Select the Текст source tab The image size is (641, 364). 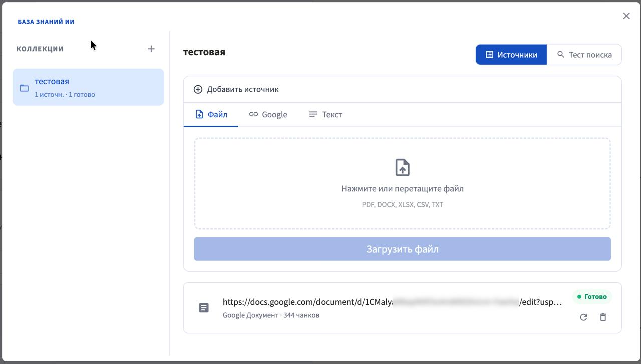point(325,114)
